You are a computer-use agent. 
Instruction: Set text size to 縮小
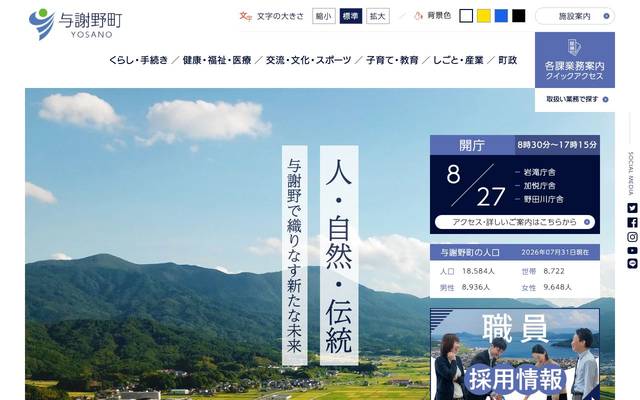(324, 16)
